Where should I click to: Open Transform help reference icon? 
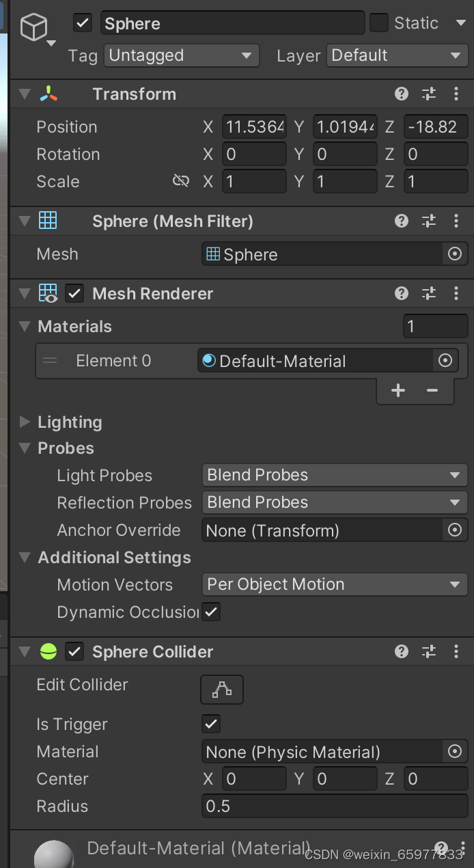coord(402,94)
